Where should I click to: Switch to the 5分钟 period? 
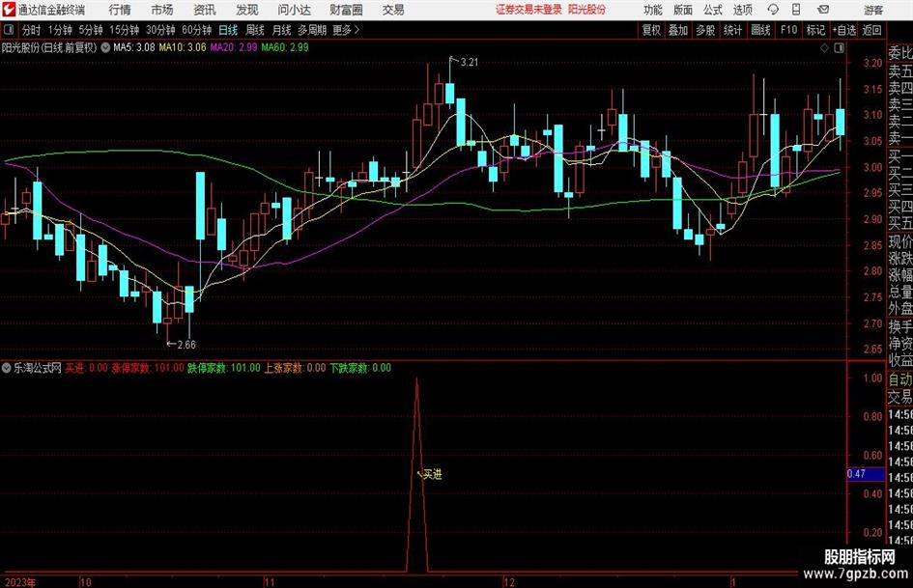tap(91, 30)
